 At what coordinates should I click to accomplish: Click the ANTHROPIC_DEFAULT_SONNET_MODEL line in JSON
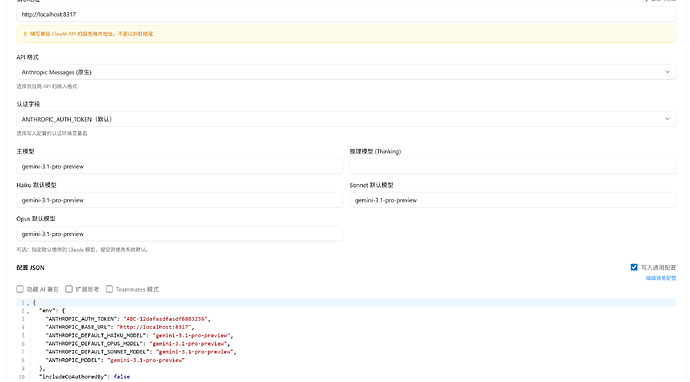click(x=141, y=352)
